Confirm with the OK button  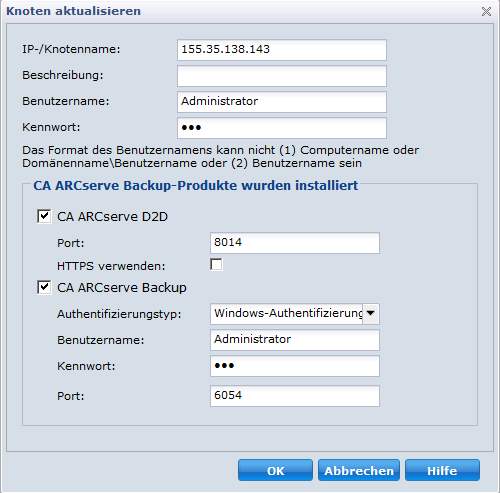(275, 470)
